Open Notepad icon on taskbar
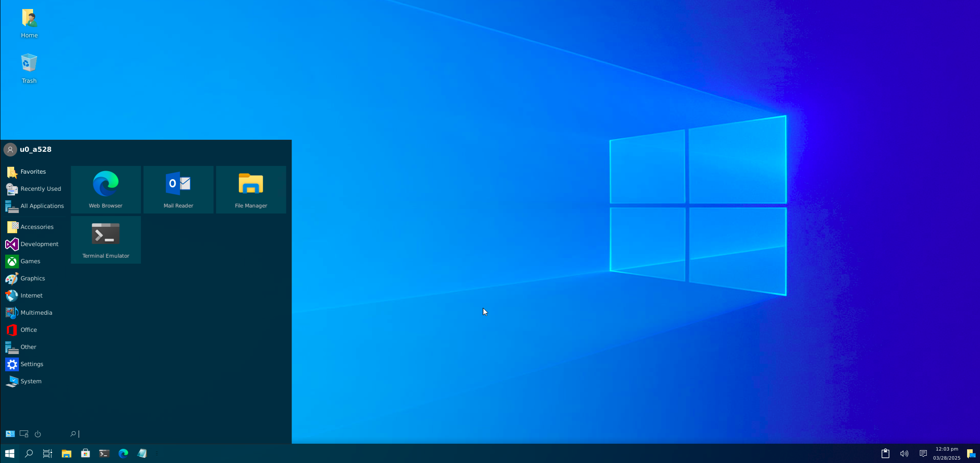The height and width of the screenshot is (463, 980). [x=142, y=454]
